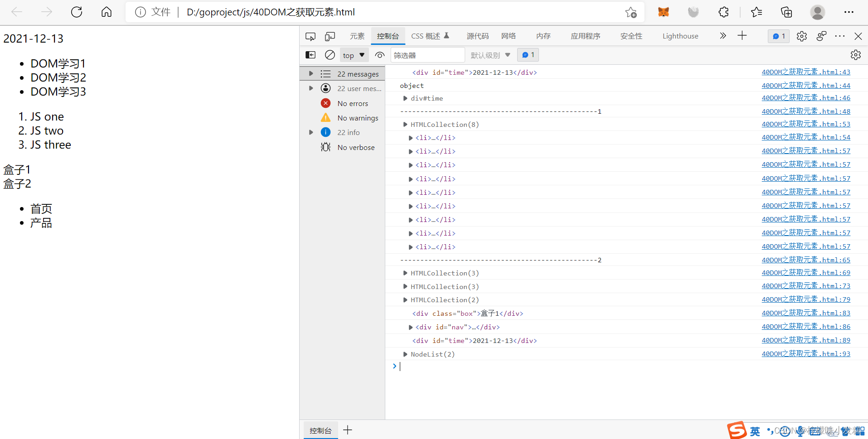Select the bottom drawer 控制台 tab
Image resolution: width=868 pixels, height=439 pixels.
coord(320,430)
